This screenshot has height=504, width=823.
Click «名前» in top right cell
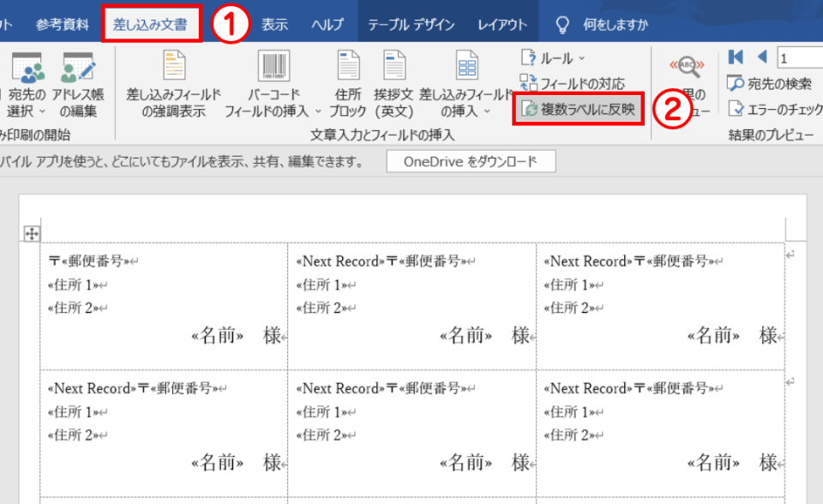(714, 335)
